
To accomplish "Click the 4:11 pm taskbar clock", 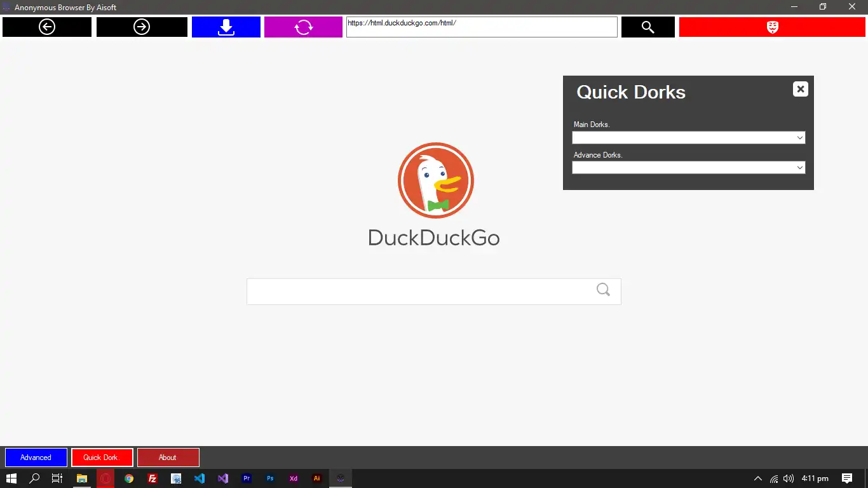I will (815, 478).
